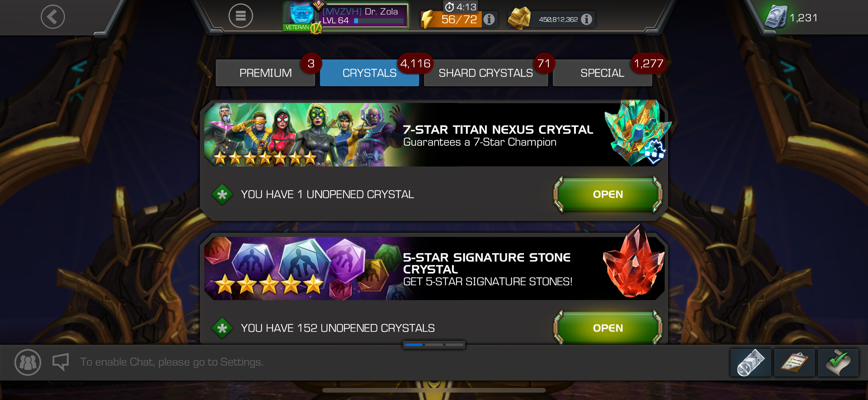
Task: Tap the energy info icon
Action: 489,20
